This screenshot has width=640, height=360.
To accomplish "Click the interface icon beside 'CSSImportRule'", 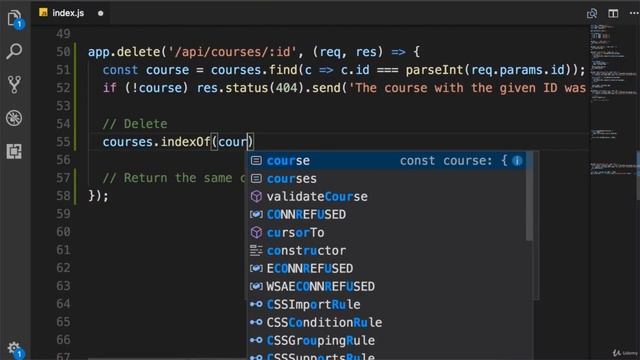I will click(256, 304).
